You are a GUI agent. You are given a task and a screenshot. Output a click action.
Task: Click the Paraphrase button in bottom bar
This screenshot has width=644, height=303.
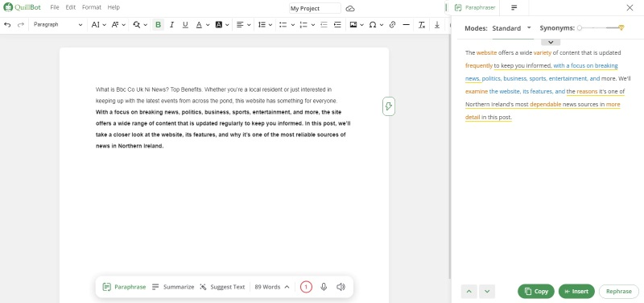pos(124,287)
